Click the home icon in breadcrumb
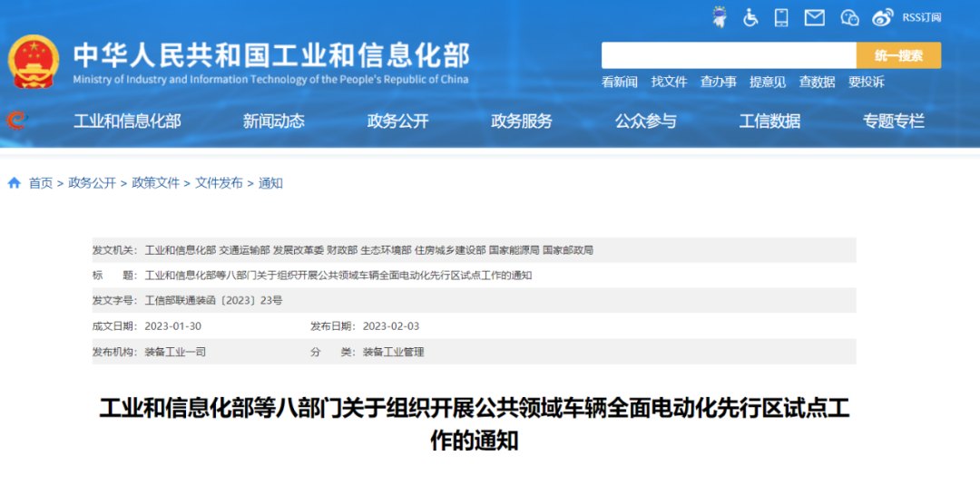The width and height of the screenshot is (980, 485). [14, 183]
